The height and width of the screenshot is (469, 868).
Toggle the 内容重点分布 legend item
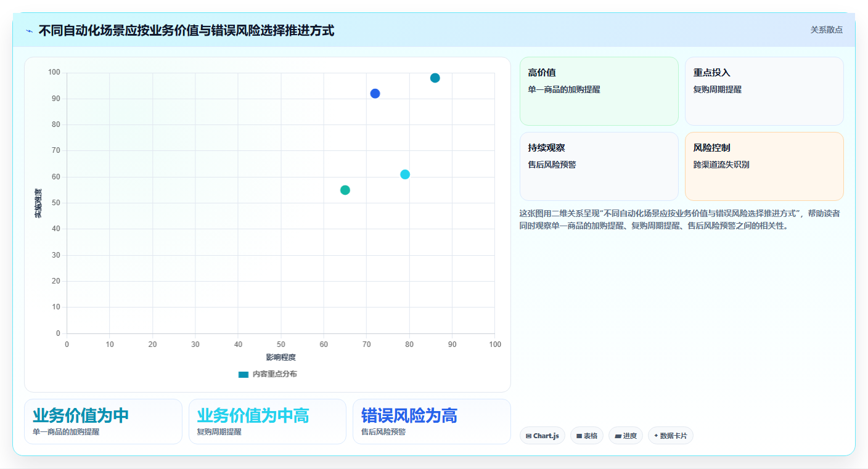coord(268,374)
